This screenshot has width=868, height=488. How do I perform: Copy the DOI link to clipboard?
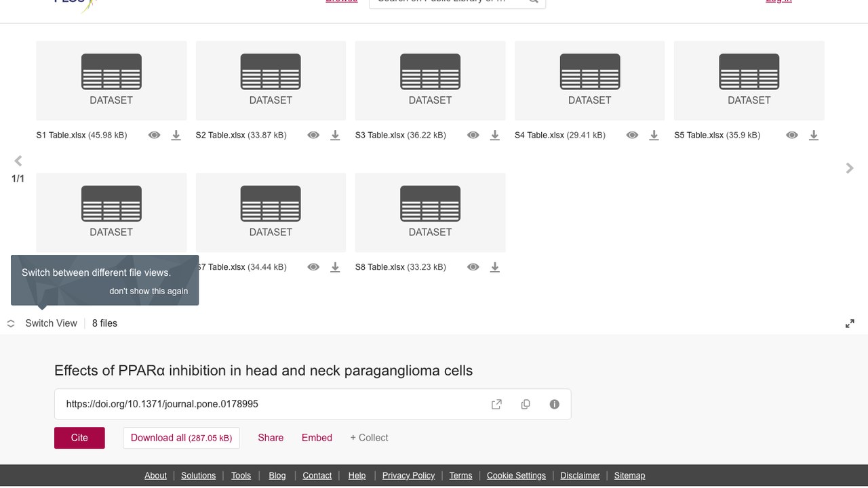(526, 405)
